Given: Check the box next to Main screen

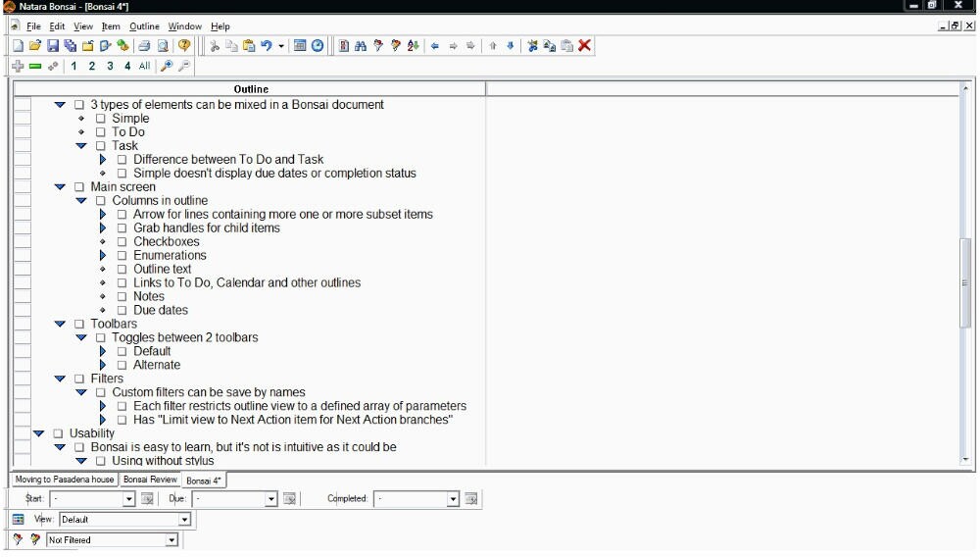Looking at the screenshot, I should 79,187.
